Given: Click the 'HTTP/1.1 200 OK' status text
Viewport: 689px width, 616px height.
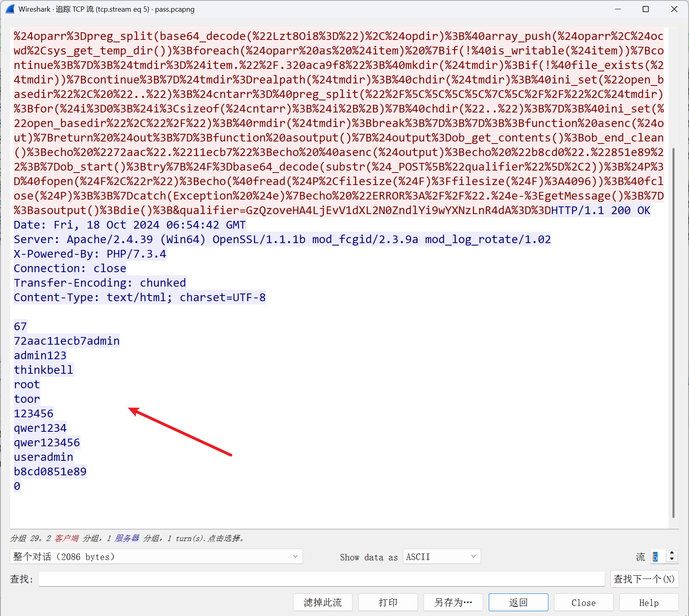Looking at the screenshot, I should coord(600,210).
